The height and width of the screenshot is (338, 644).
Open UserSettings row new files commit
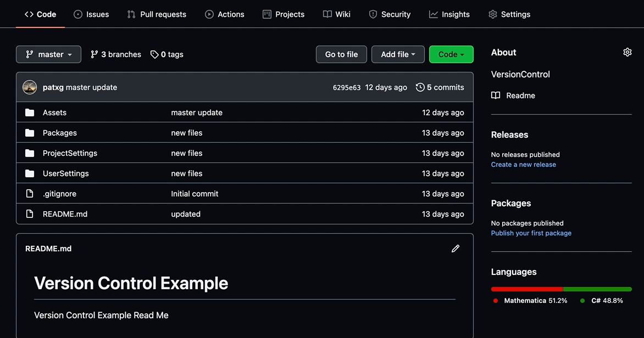pos(187,173)
